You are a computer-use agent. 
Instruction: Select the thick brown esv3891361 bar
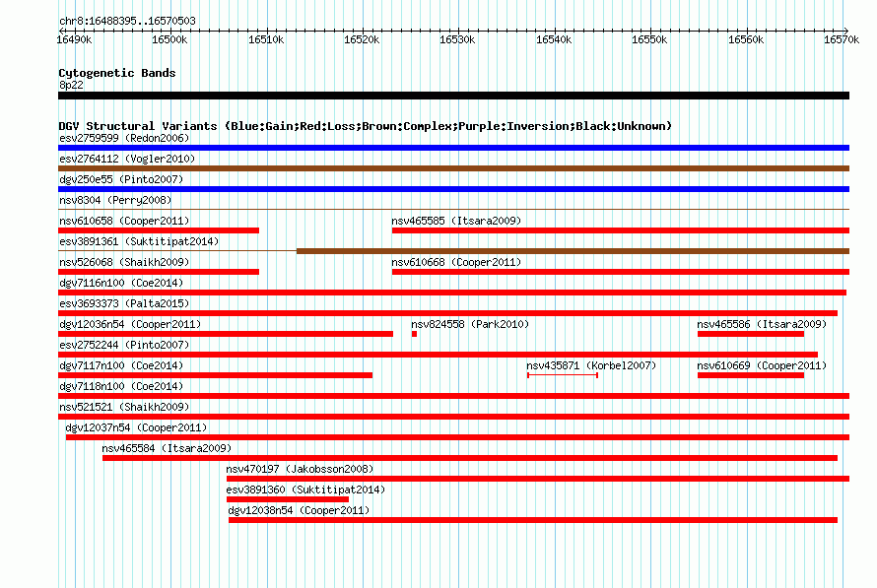pyautogui.click(x=573, y=251)
